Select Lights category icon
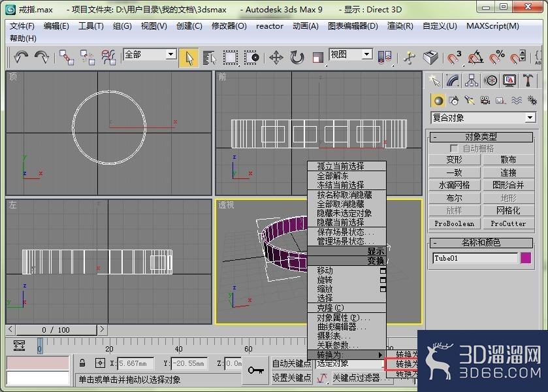Screen dimensions: 548x392 (470, 101)
